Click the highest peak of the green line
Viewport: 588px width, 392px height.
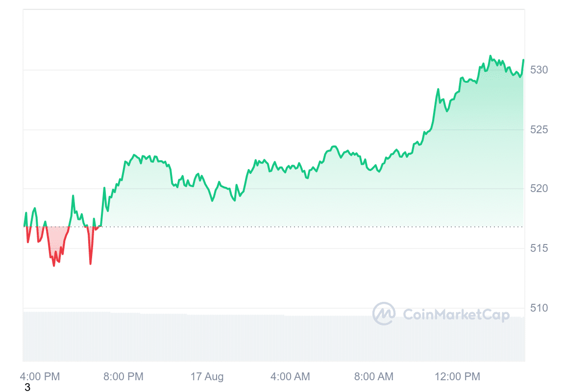[x=490, y=56]
